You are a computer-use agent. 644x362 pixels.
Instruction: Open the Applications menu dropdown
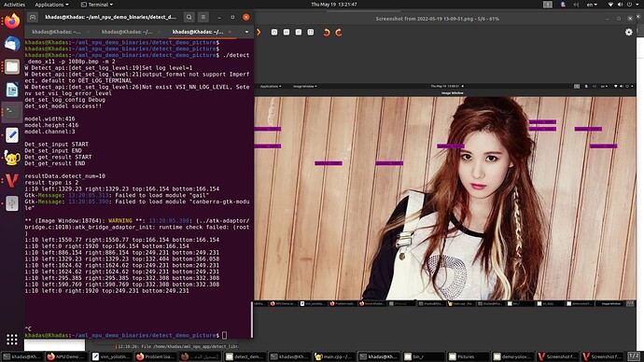coord(51,5)
